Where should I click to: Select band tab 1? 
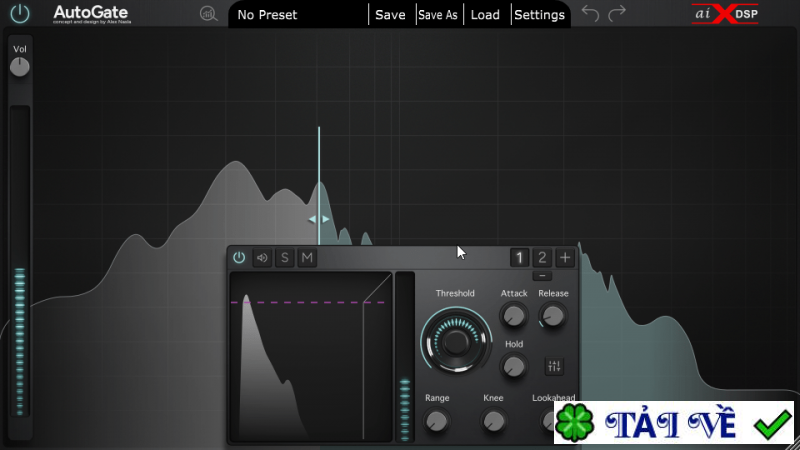[x=519, y=258]
